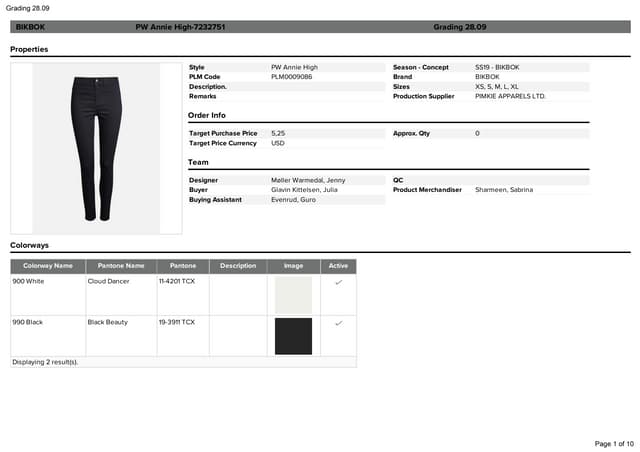Click the PW Annie High-7232751 title

(x=180, y=27)
